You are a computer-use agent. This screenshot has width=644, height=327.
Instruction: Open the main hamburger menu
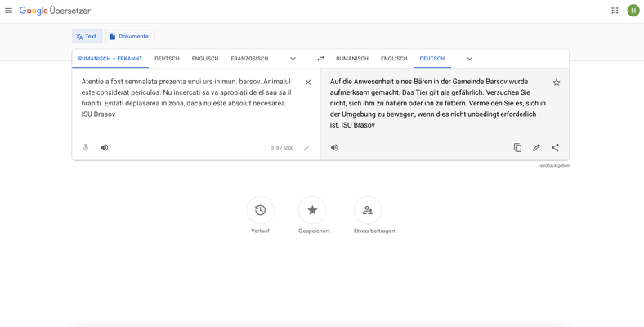pyautogui.click(x=9, y=11)
